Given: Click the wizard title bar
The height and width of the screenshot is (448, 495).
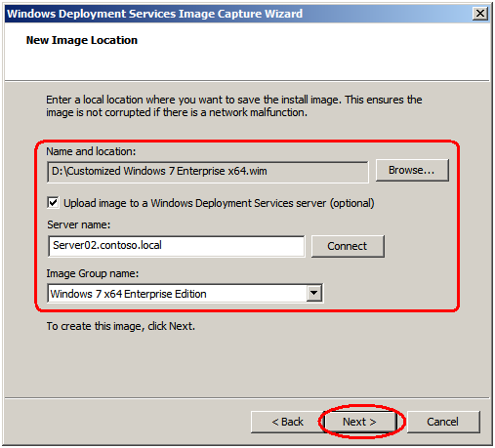Looking at the screenshot, I should click(x=239, y=14).
